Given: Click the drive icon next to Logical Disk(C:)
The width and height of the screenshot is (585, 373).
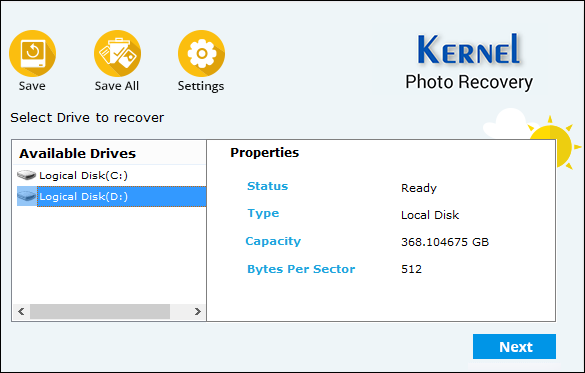Looking at the screenshot, I should click(x=26, y=175).
